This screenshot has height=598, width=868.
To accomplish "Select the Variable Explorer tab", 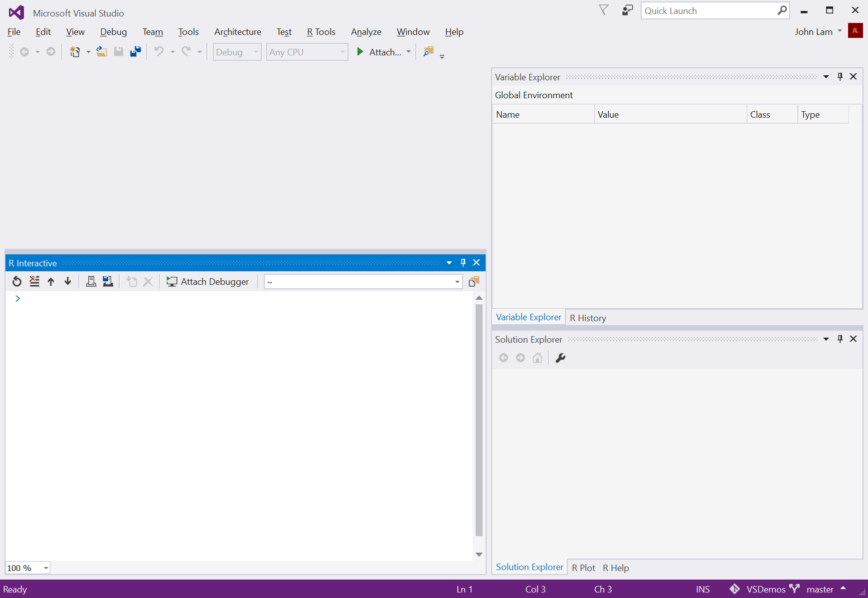I will click(x=528, y=317).
